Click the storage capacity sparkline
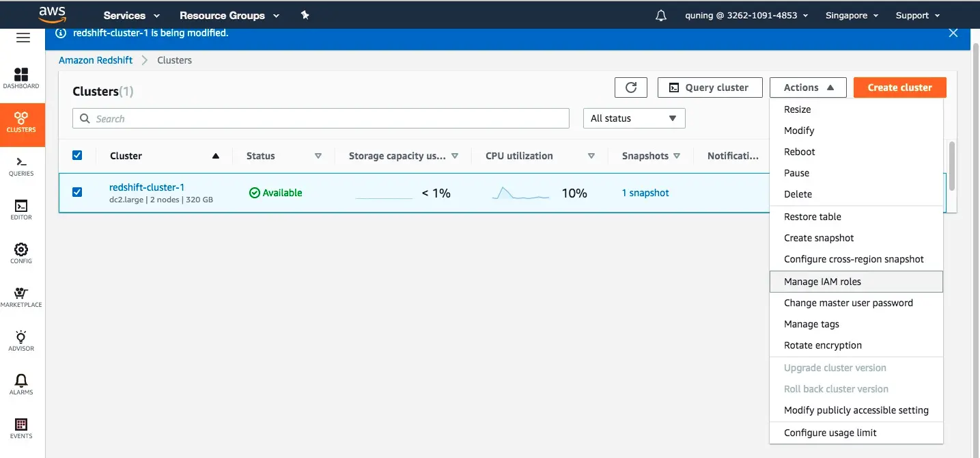 [x=384, y=197]
